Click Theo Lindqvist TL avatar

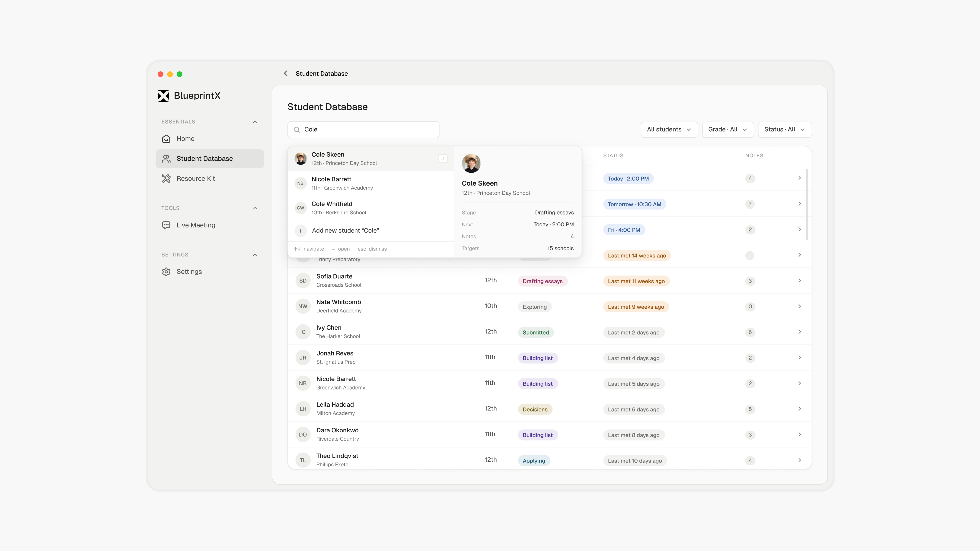pyautogui.click(x=303, y=460)
